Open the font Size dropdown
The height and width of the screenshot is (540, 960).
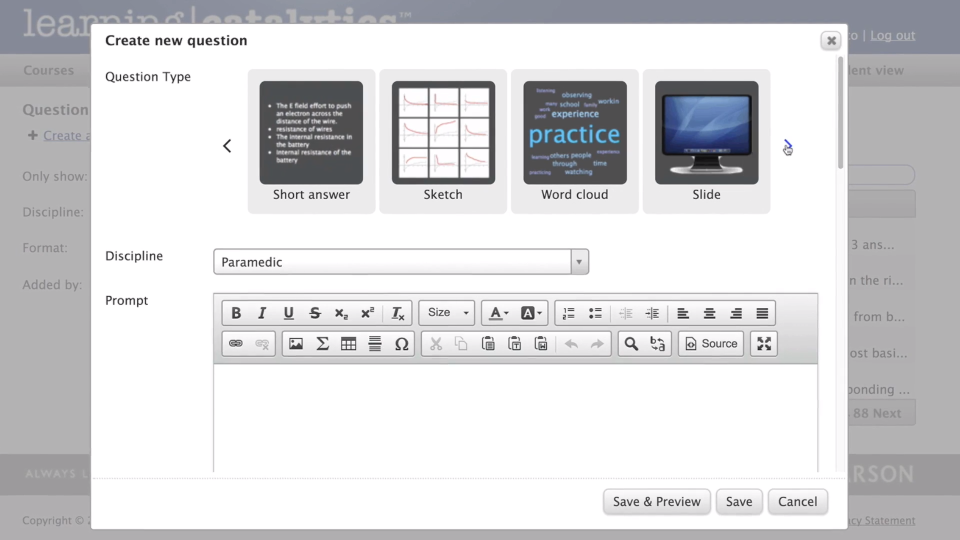click(447, 313)
